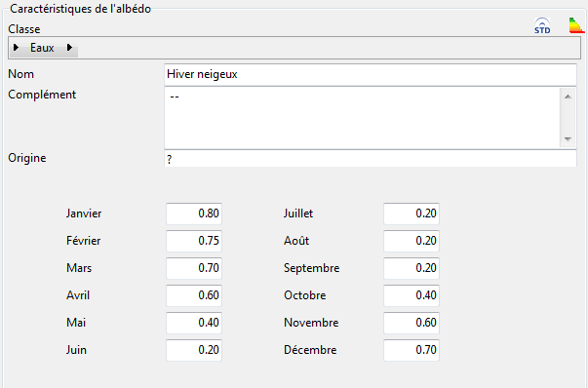Edit Mars albedo value 0.70
This screenshot has height=388, width=588.
pyautogui.click(x=194, y=268)
